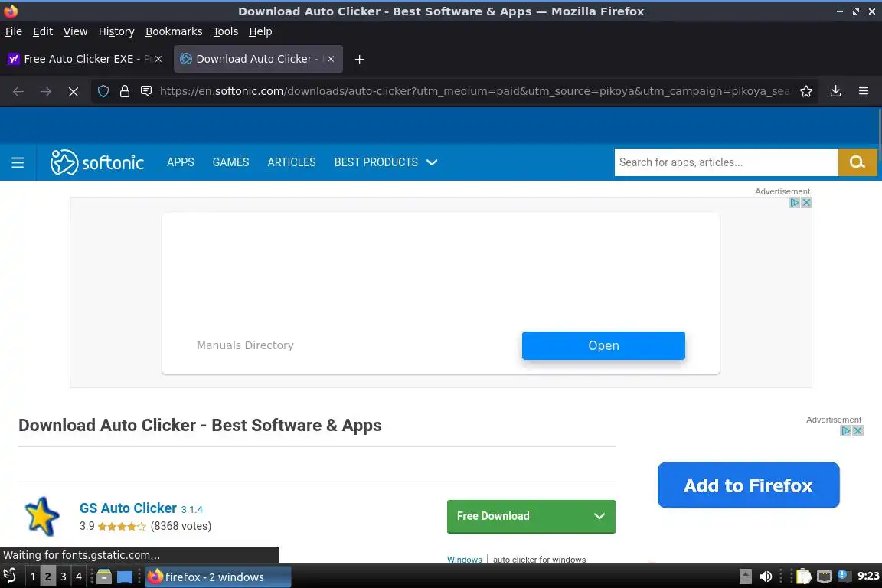Click the Manuals Directory ad text
This screenshot has height=588, width=882.
(x=245, y=345)
